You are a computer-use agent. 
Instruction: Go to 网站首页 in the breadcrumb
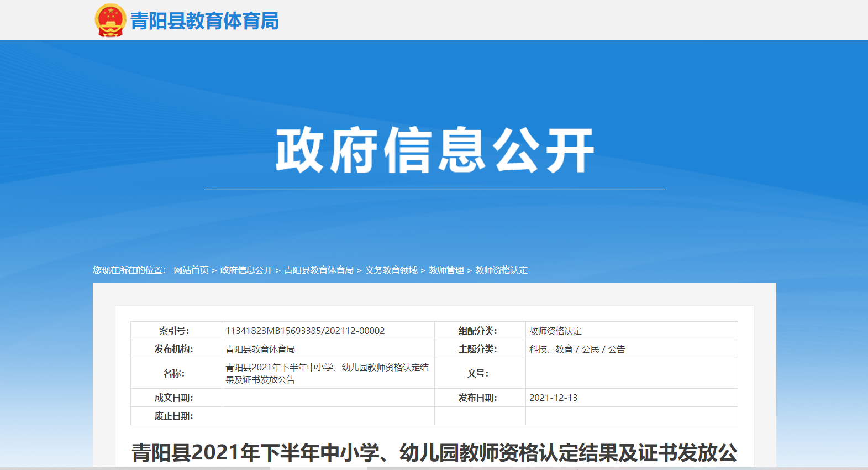click(x=191, y=270)
